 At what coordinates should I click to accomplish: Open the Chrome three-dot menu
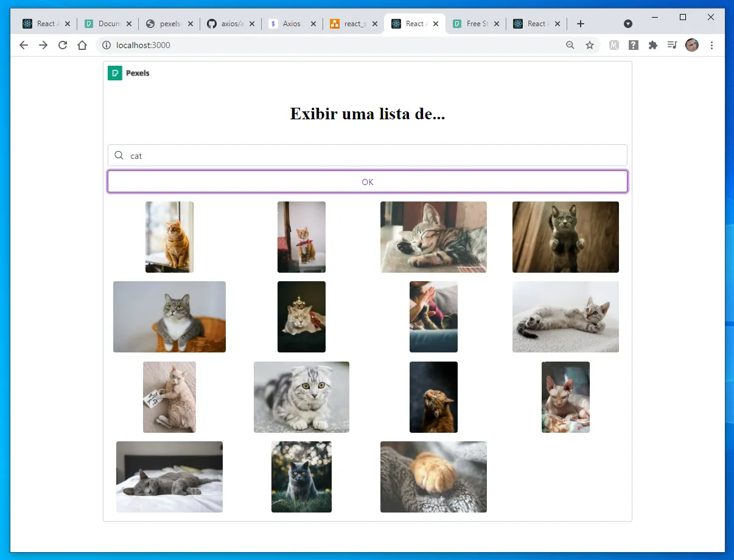click(711, 45)
